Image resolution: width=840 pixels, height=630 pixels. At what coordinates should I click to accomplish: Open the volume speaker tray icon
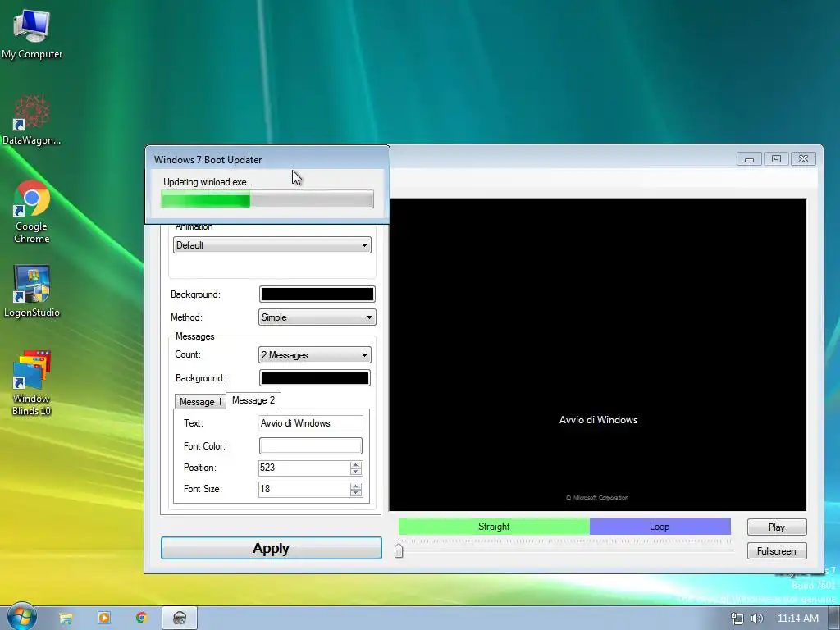[756, 619]
